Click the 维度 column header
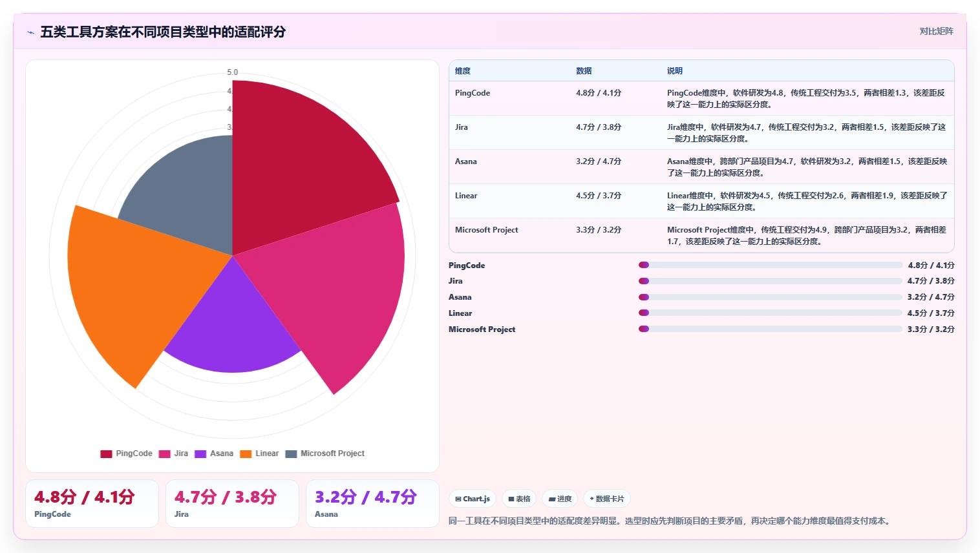The image size is (980, 553). point(463,71)
